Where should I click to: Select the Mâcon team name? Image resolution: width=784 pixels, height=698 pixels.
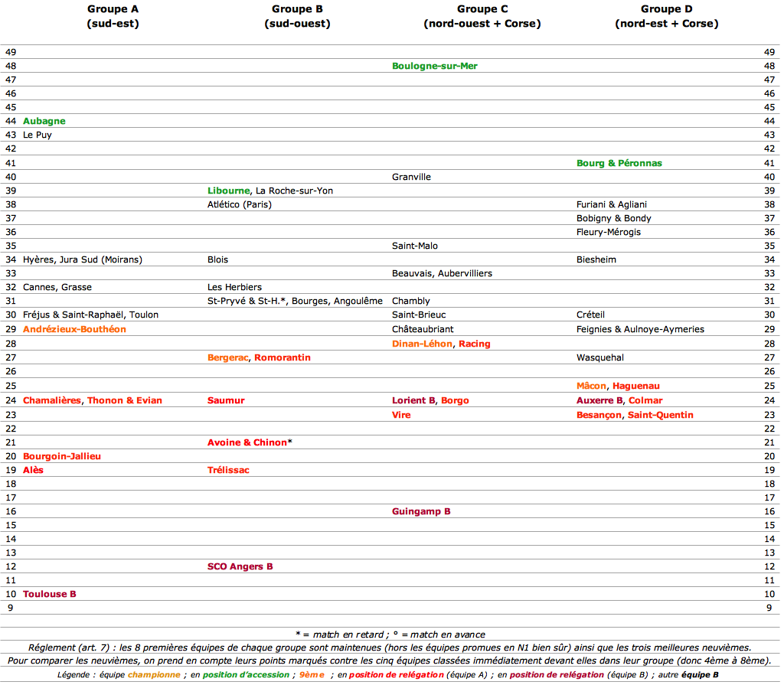(591, 386)
